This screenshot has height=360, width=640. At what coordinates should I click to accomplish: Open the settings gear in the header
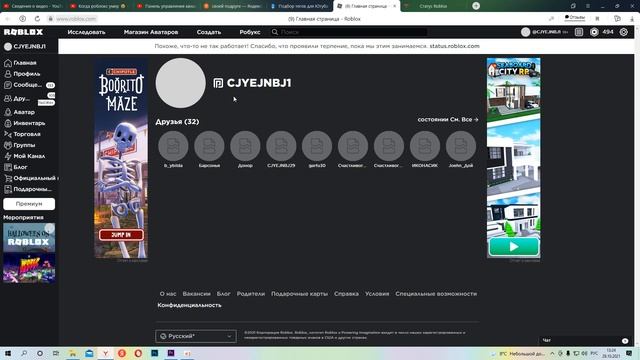click(624, 32)
